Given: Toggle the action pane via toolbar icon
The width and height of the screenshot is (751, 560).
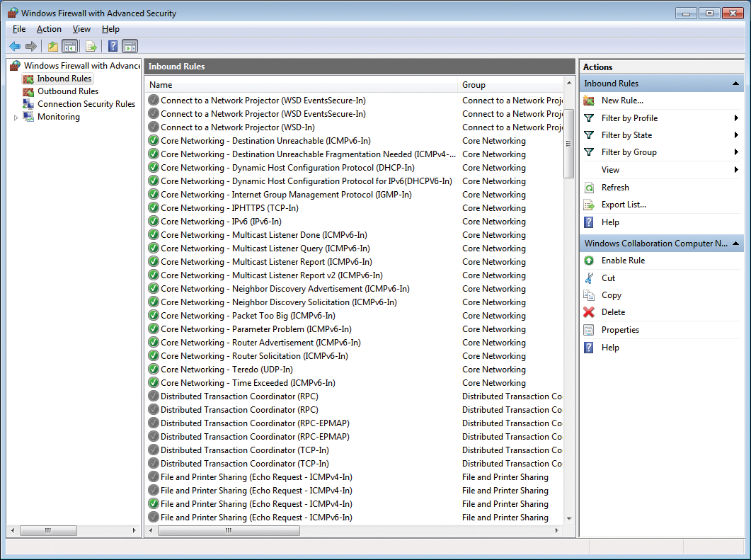Looking at the screenshot, I should click(x=131, y=46).
